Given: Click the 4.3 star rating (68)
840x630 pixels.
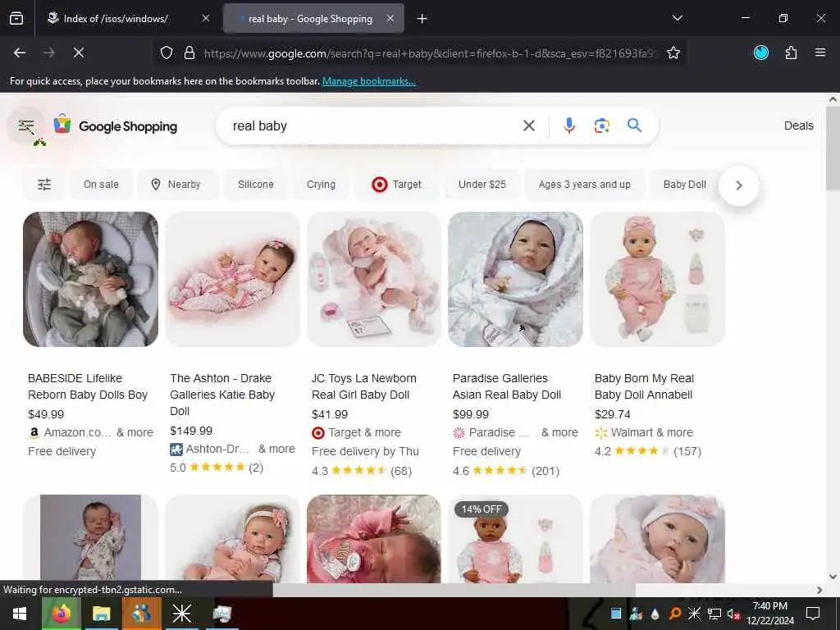Looking at the screenshot, I should pyautogui.click(x=362, y=471).
